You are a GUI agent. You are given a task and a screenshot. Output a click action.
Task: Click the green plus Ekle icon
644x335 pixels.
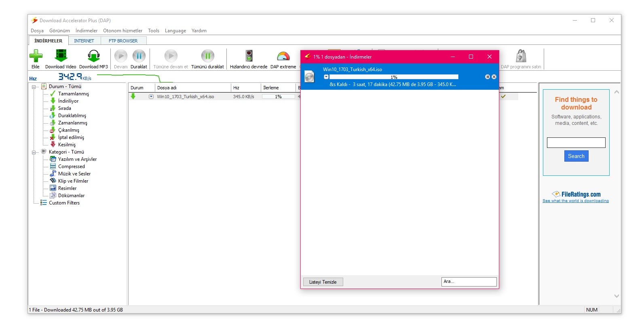coord(36,56)
